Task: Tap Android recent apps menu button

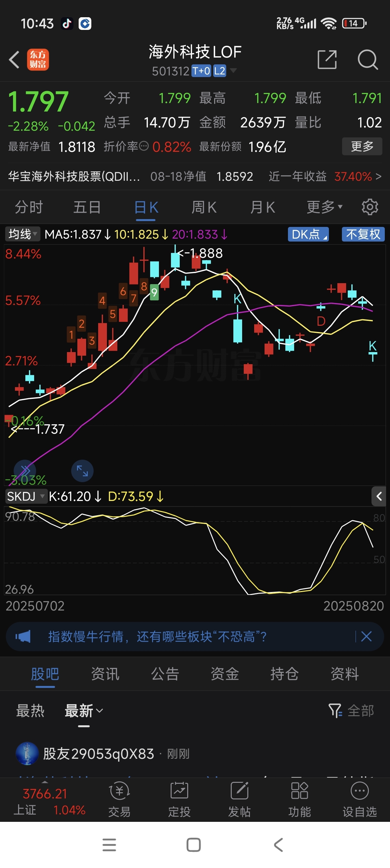Action: (x=109, y=845)
